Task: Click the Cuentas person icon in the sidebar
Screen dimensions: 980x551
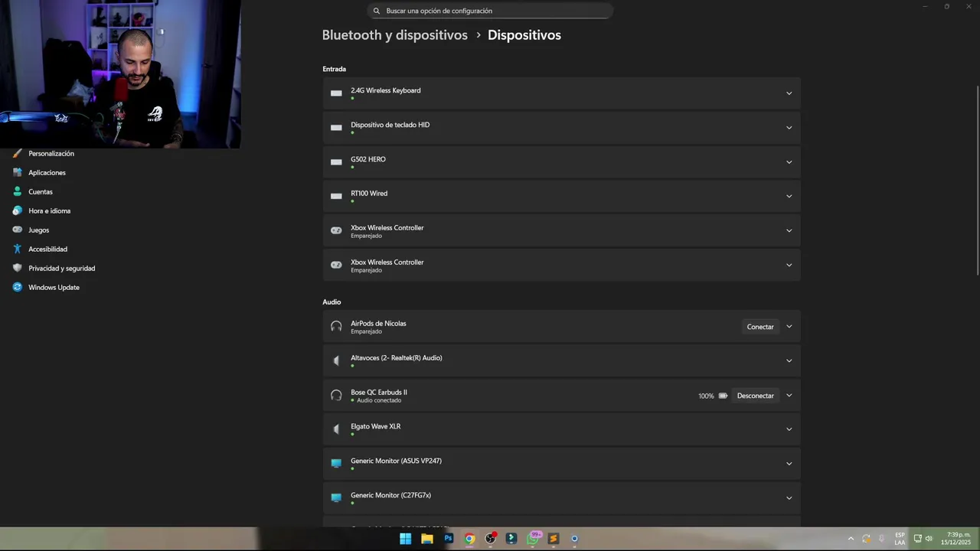Action: click(18, 191)
